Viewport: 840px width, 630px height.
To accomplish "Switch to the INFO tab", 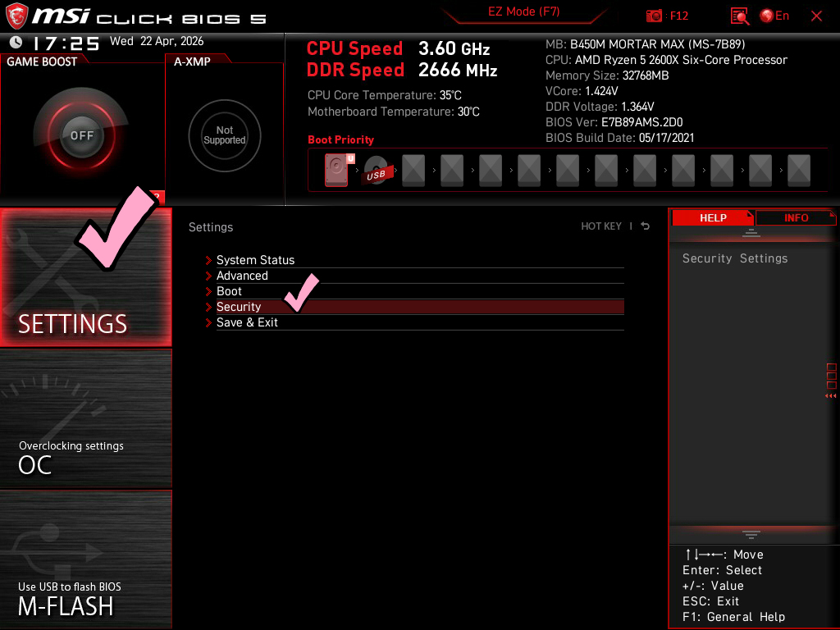I will (796, 217).
